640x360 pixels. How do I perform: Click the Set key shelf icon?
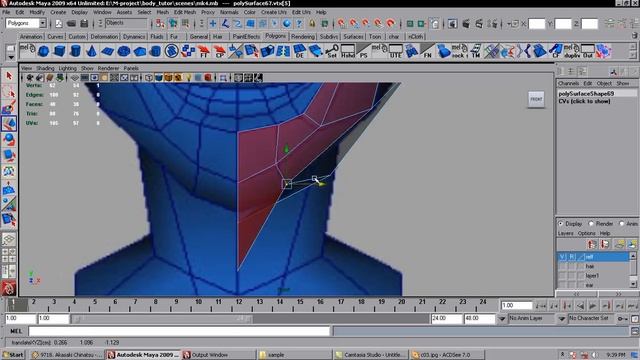[x=332, y=51]
